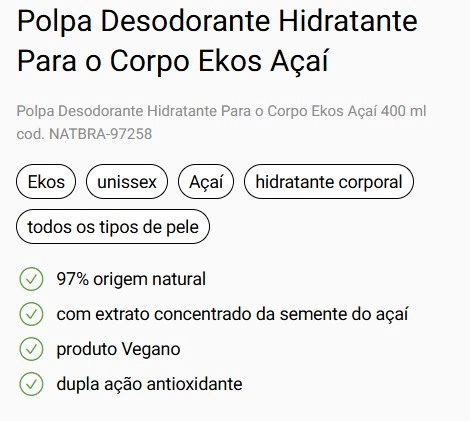Choose the Açaí tag pill
This screenshot has height=421, width=470.
coord(206,182)
